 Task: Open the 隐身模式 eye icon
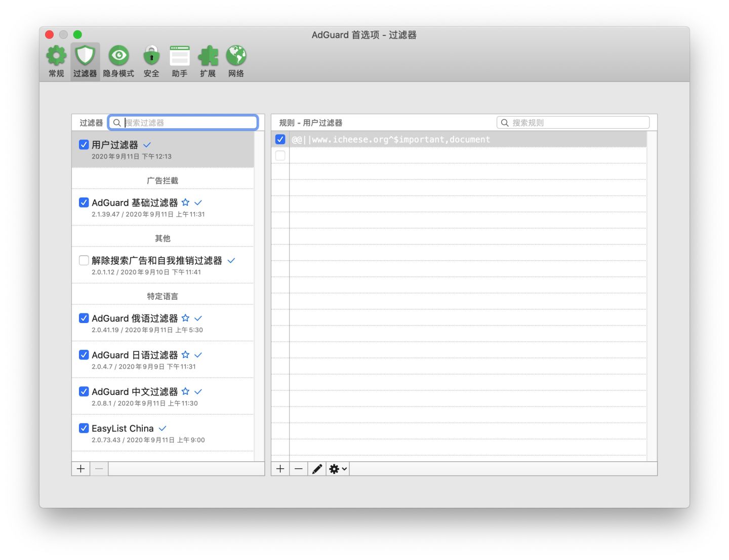tap(118, 55)
